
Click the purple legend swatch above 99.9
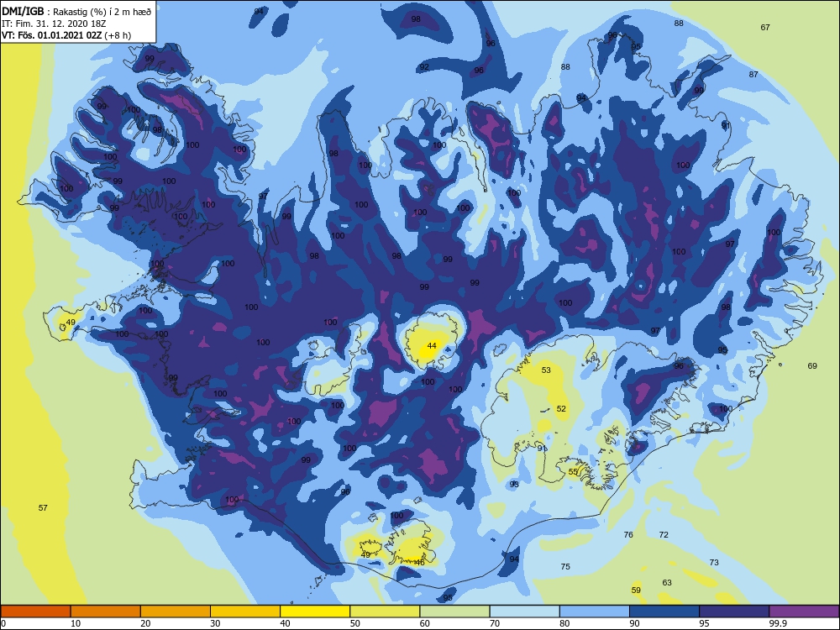point(804,612)
